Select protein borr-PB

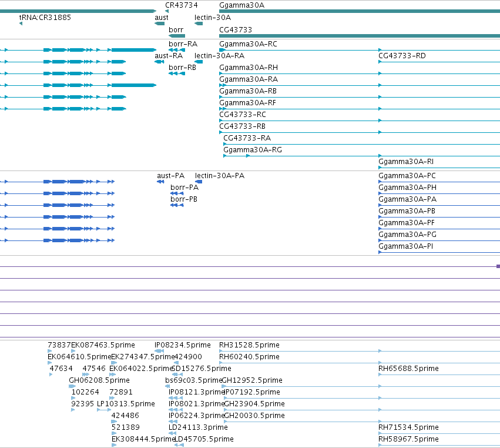(x=184, y=199)
